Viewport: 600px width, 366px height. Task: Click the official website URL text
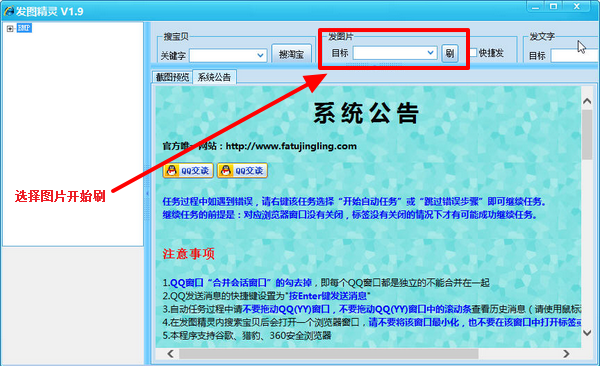click(291, 146)
